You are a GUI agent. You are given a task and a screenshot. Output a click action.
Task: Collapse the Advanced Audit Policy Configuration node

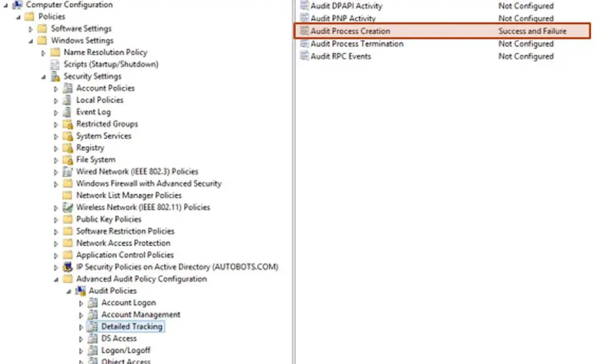(x=57, y=279)
